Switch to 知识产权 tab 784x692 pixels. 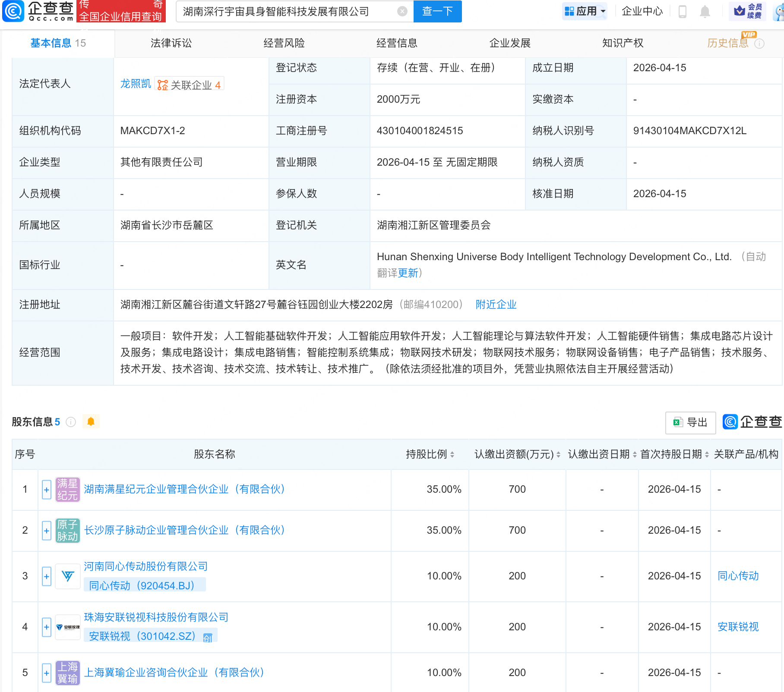coord(623,43)
